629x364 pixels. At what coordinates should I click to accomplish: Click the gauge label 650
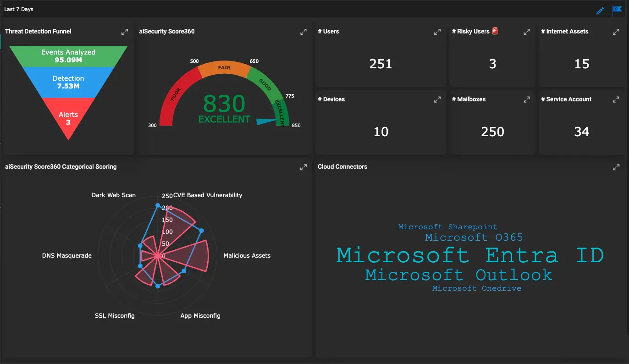pos(254,61)
